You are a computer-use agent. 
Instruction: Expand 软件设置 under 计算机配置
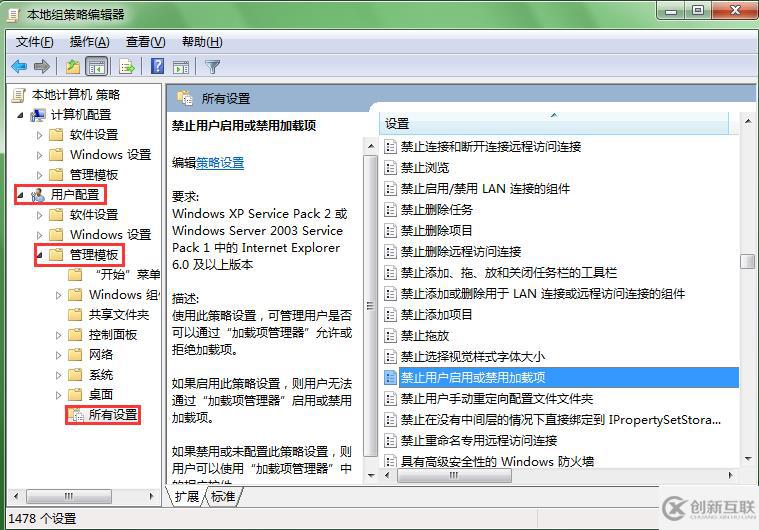(x=40, y=135)
